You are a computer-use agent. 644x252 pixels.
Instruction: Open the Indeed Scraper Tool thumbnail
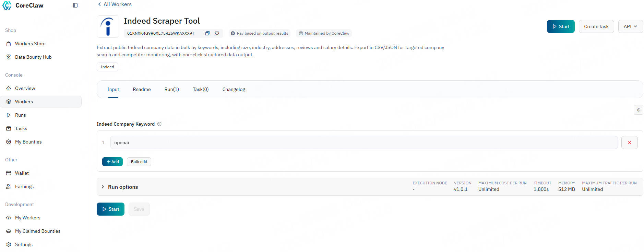click(108, 26)
